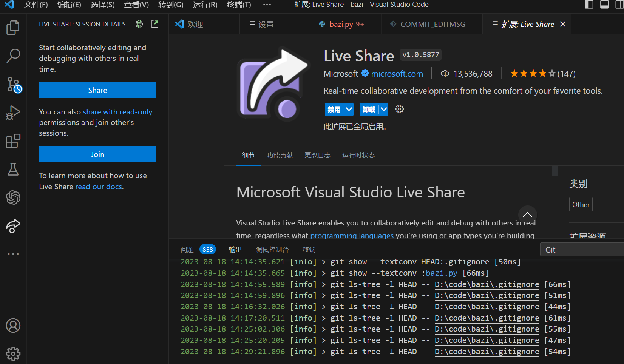Click the blue Share button
Viewport: 624px width, 364px height.
pos(97,90)
